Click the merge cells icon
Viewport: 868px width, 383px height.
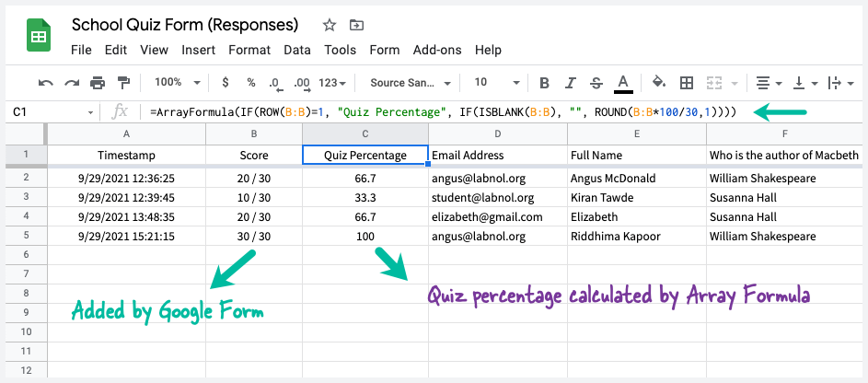tap(714, 83)
